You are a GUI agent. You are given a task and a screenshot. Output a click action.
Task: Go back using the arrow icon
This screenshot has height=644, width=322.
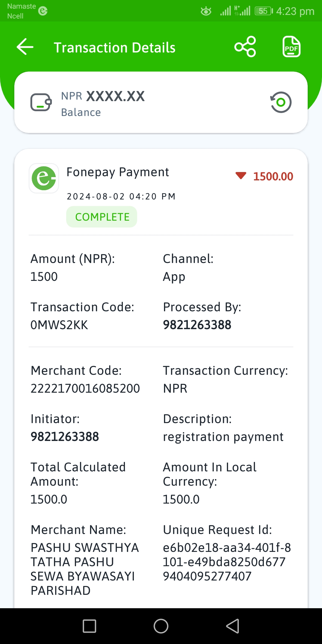pos(25,47)
